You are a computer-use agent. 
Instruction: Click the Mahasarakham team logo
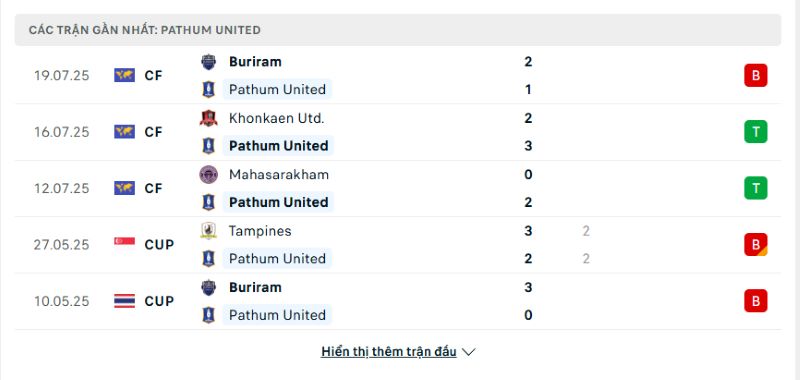pyautogui.click(x=208, y=174)
